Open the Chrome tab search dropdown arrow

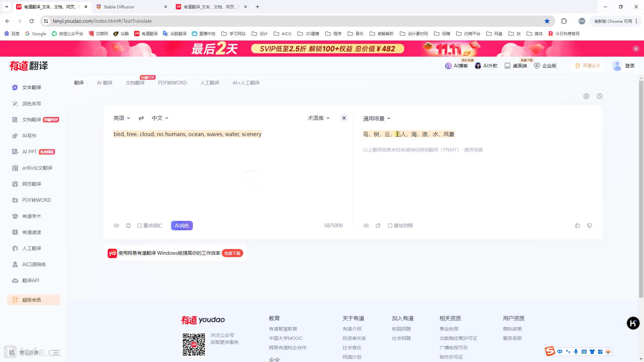[x=6, y=7]
